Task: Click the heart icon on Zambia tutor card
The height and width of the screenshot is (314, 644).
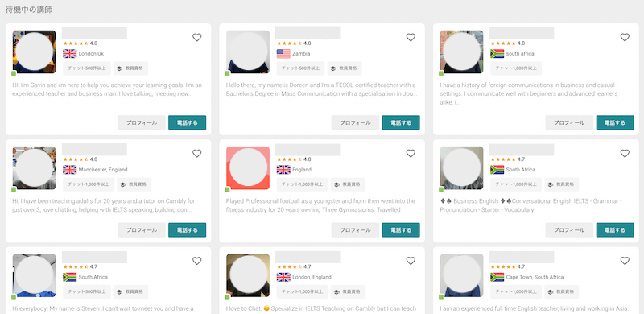Action: click(411, 37)
